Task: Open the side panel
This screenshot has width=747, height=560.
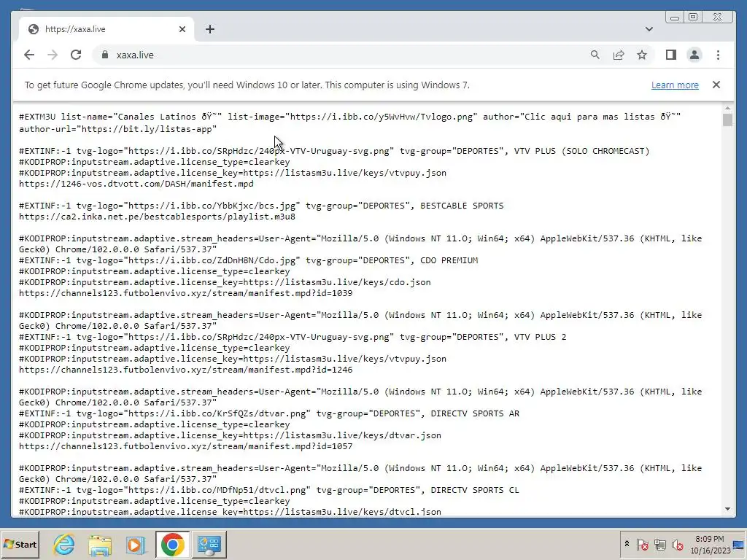Action: coord(671,55)
